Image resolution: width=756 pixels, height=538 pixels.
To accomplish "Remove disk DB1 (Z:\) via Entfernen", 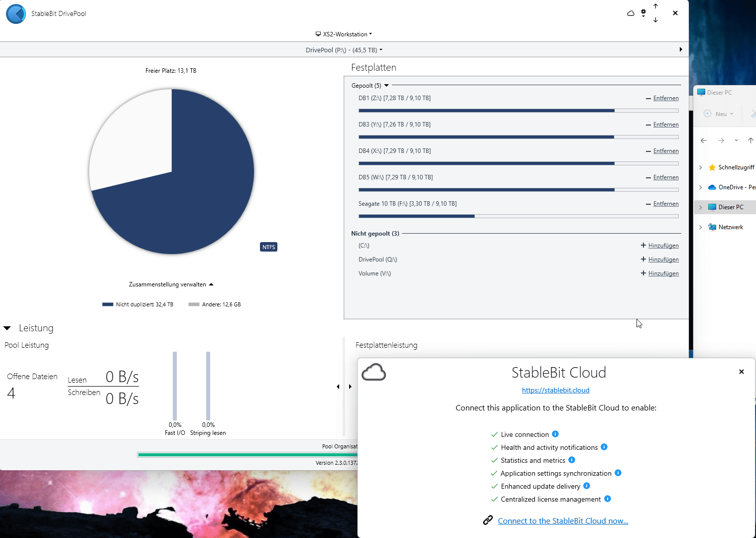I will (x=666, y=98).
